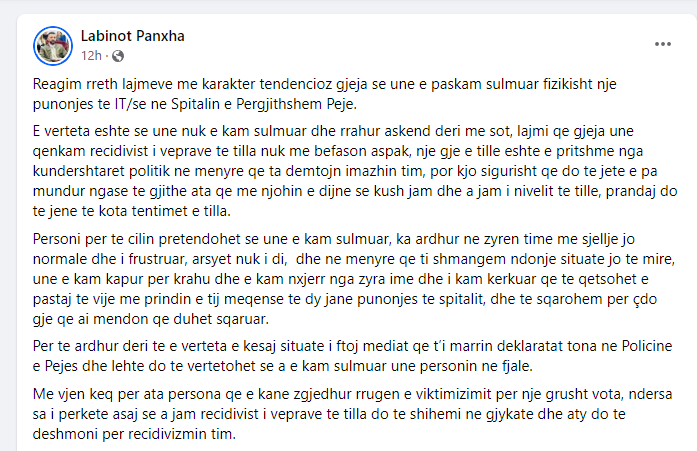
Task: Open the post options three-dot menu
Action: [x=664, y=44]
